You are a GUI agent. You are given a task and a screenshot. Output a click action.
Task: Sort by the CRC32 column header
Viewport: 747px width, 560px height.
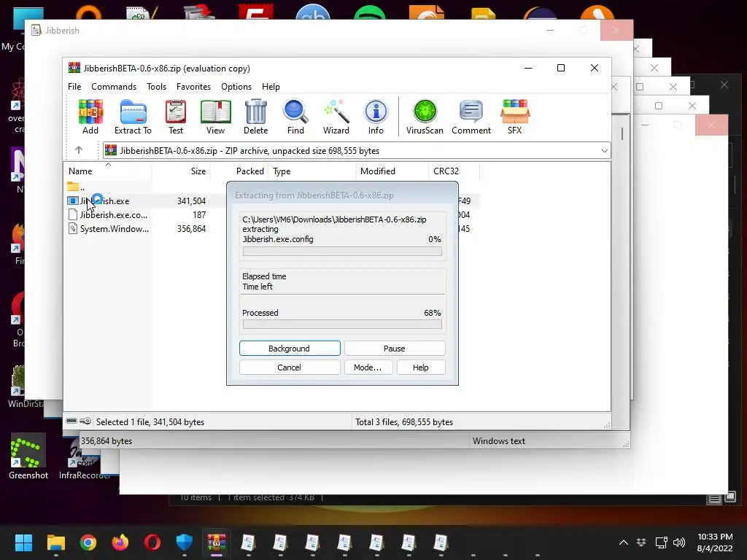[x=454, y=171]
